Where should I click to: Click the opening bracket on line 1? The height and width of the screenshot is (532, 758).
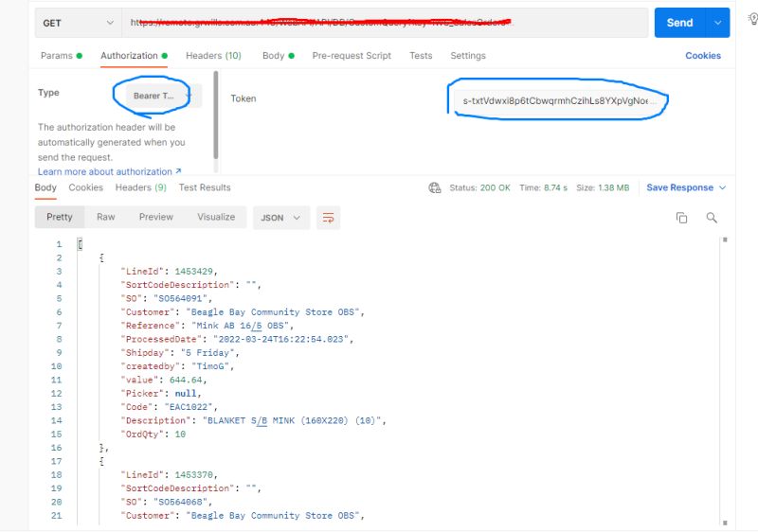pos(80,244)
